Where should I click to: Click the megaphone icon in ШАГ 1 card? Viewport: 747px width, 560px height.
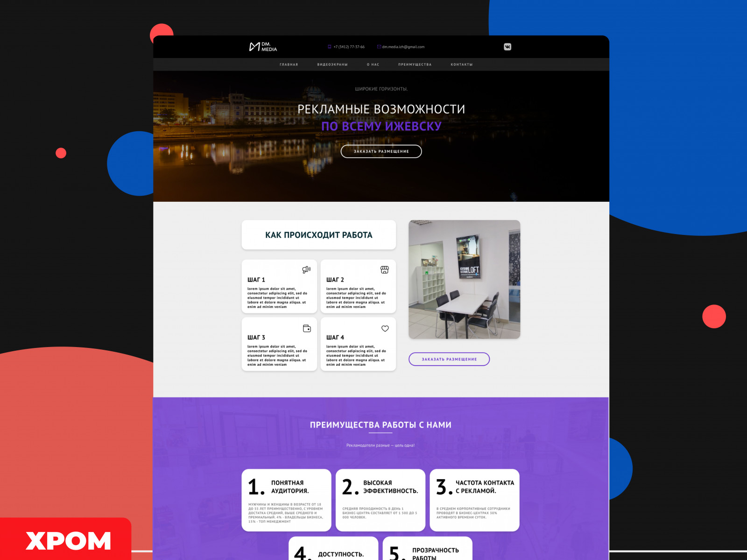306,269
